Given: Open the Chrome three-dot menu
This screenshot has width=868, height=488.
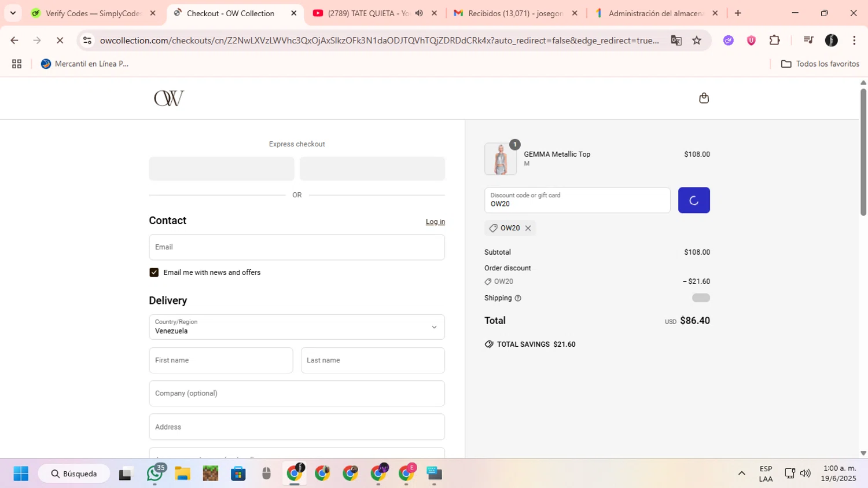Looking at the screenshot, I should (854, 41).
